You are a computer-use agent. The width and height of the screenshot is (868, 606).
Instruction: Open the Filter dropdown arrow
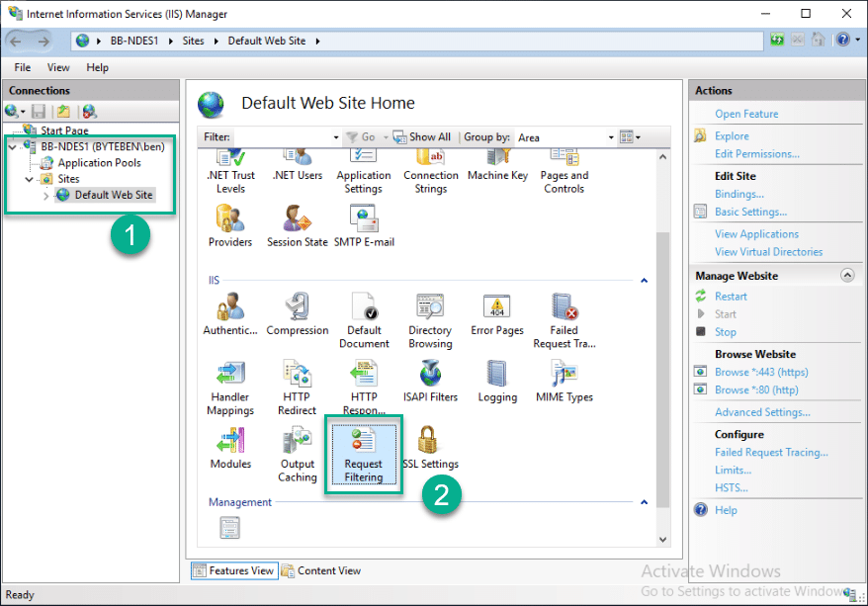[x=335, y=137]
